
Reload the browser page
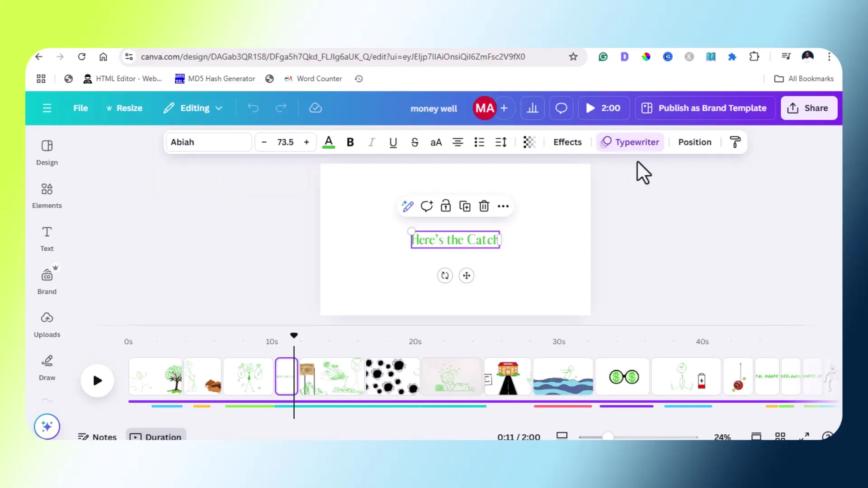pyautogui.click(x=81, y=56)
